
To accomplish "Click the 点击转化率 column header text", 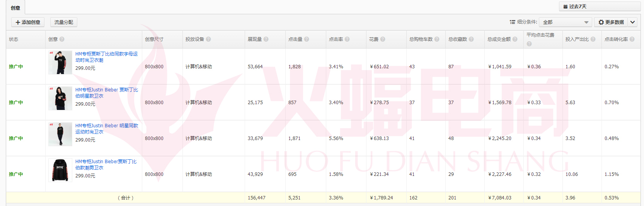I will (616, 39).
